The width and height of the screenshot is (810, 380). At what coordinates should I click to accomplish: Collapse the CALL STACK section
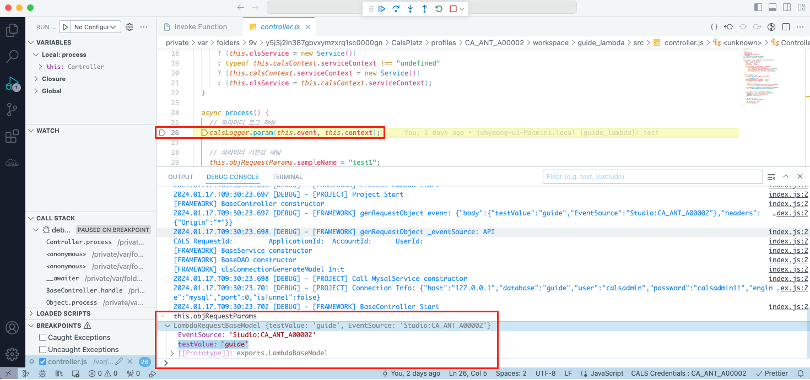[90, 218]
